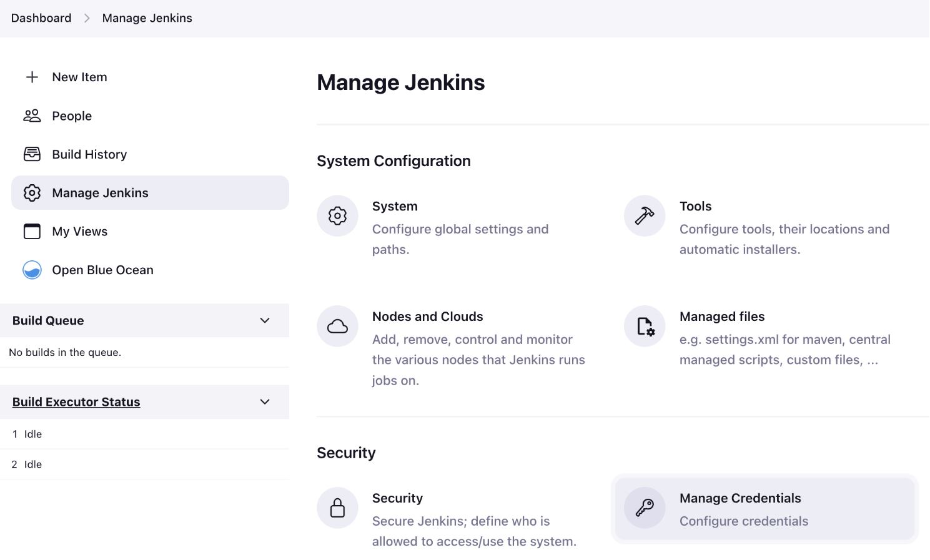Image resolution: width=930 pixels, height=560 pixels.
Task: Select the Tools hammer icon
Action: pos(644,215)
